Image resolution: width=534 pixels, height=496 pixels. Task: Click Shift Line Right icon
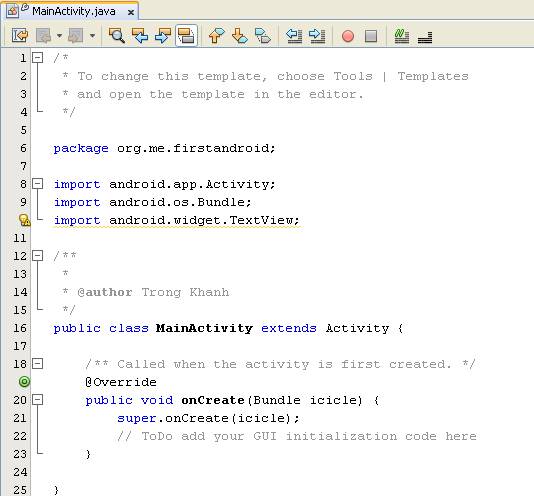[317, 35]
